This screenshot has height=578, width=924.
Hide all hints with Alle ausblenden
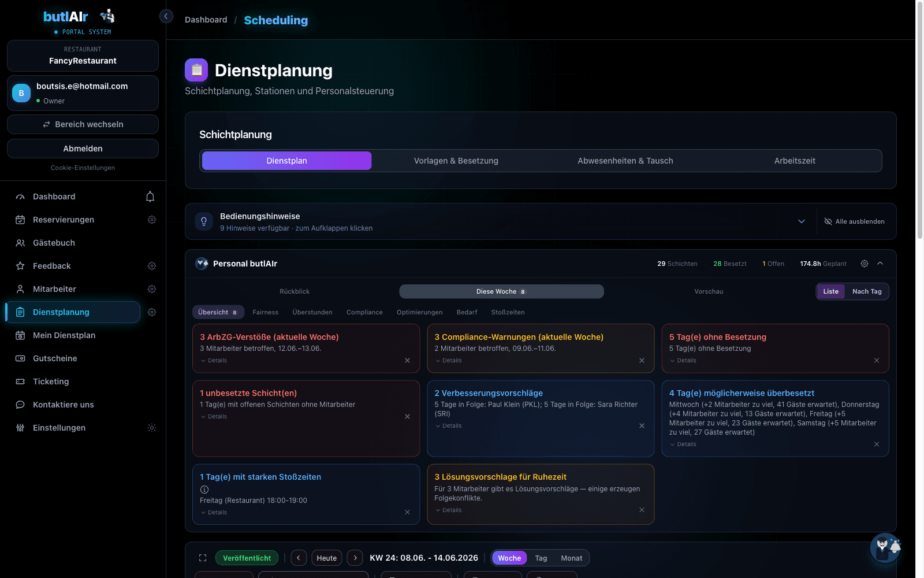click(854, 221)
